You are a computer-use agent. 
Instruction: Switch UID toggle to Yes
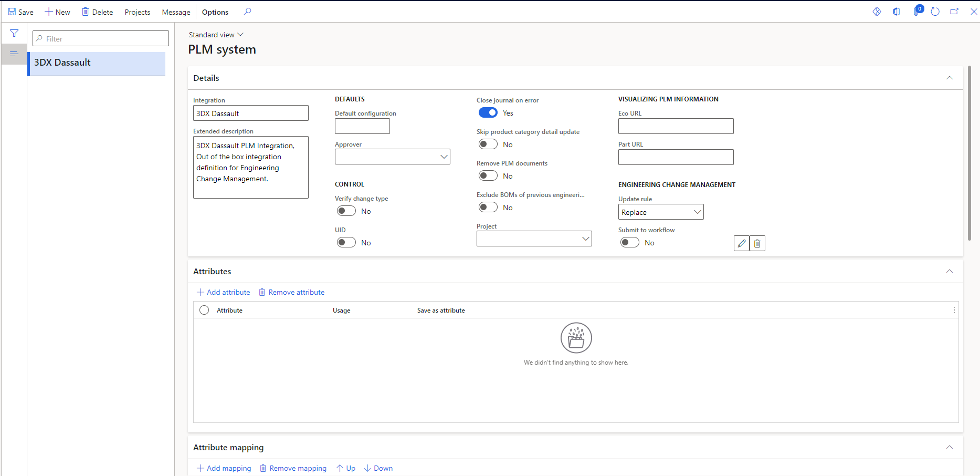click(346, 242)
